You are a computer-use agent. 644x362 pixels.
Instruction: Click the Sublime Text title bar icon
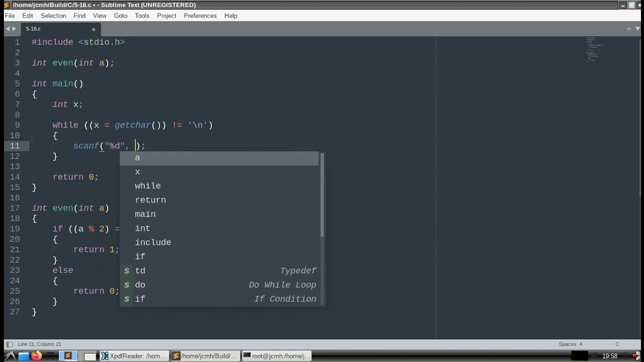pos(7,5)
